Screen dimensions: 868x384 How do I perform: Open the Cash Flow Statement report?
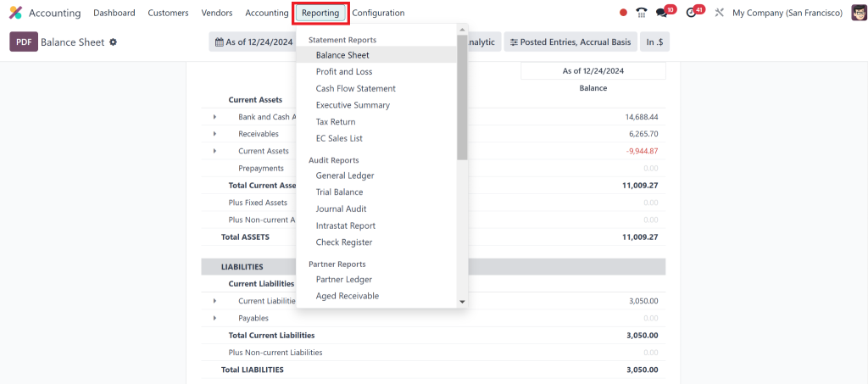(376, 88)
